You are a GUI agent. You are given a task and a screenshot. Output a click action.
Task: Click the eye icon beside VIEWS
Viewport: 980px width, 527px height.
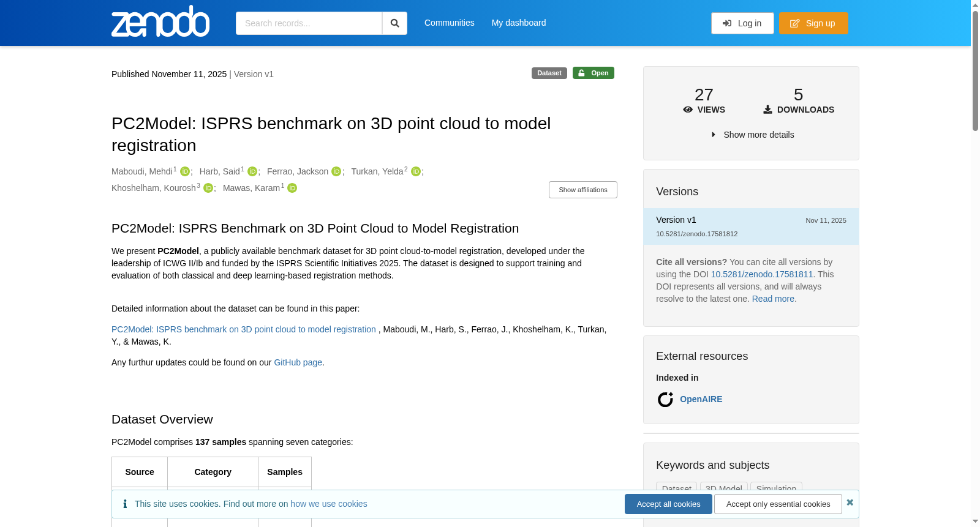click(688, 110)
